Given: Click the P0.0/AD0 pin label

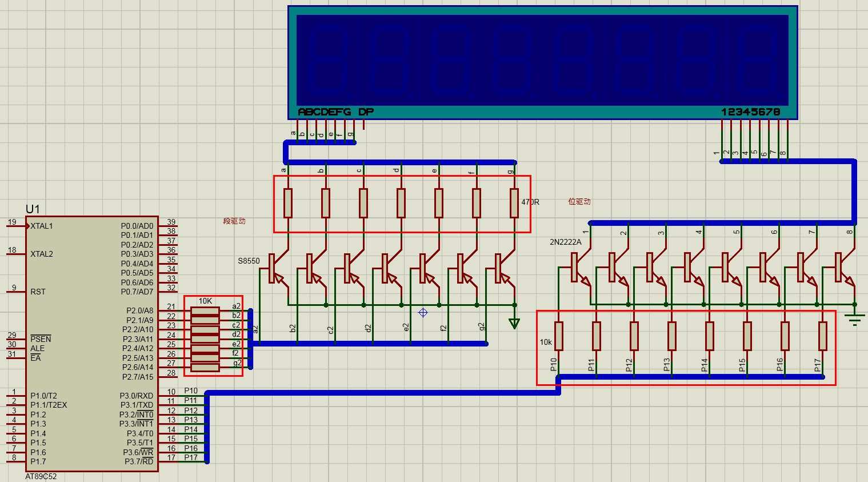Looking at the screenshot, I should tap(137, 226).
